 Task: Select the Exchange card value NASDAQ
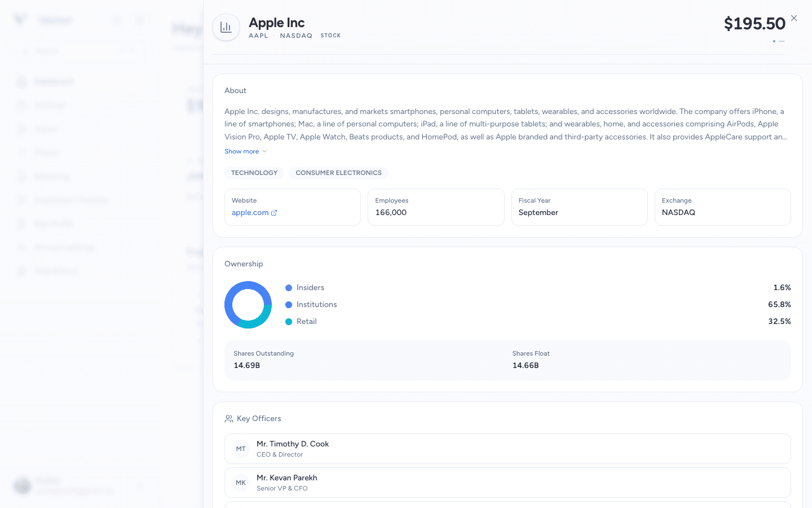pyautogui.click(x=678, y=213)
